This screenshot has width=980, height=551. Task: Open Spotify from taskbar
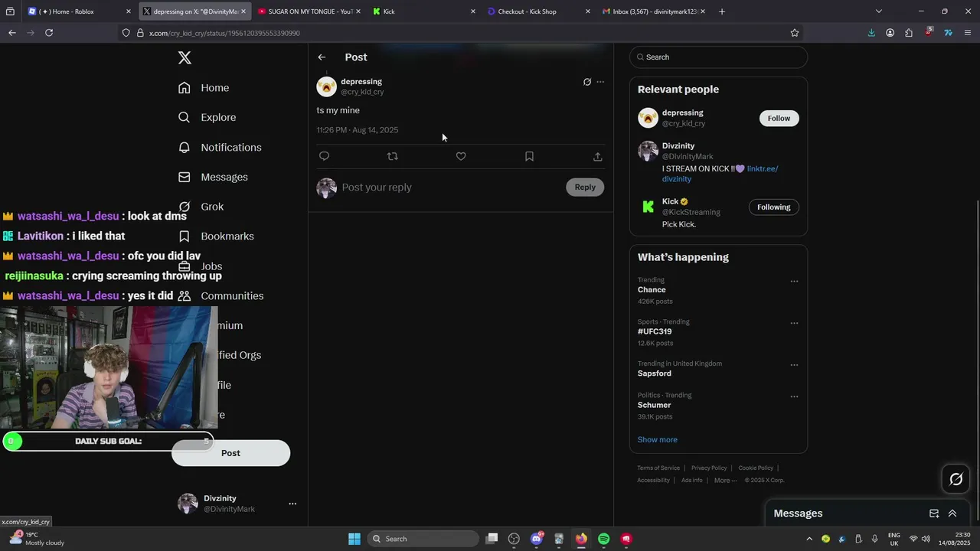coord(604,539)
